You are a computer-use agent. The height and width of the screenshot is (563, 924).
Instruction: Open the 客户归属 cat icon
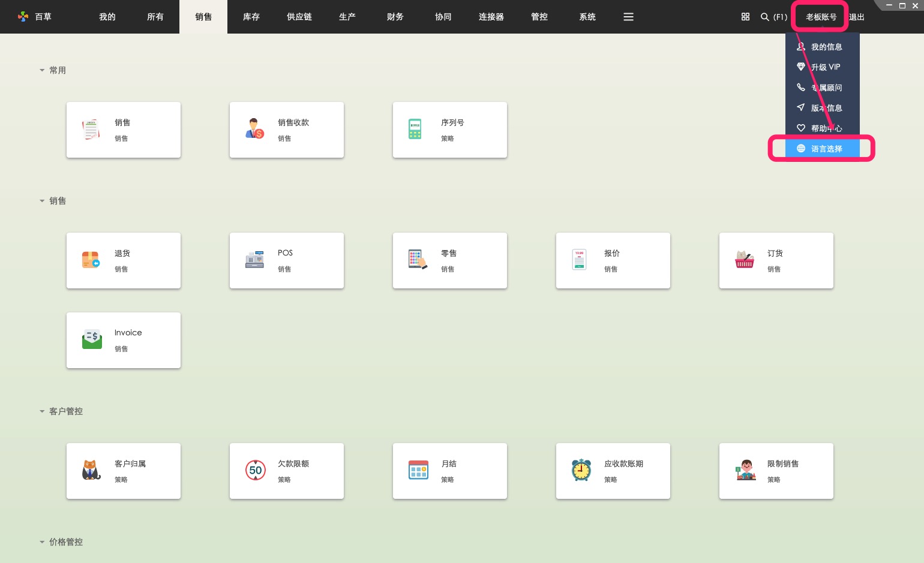coord(91,470)
